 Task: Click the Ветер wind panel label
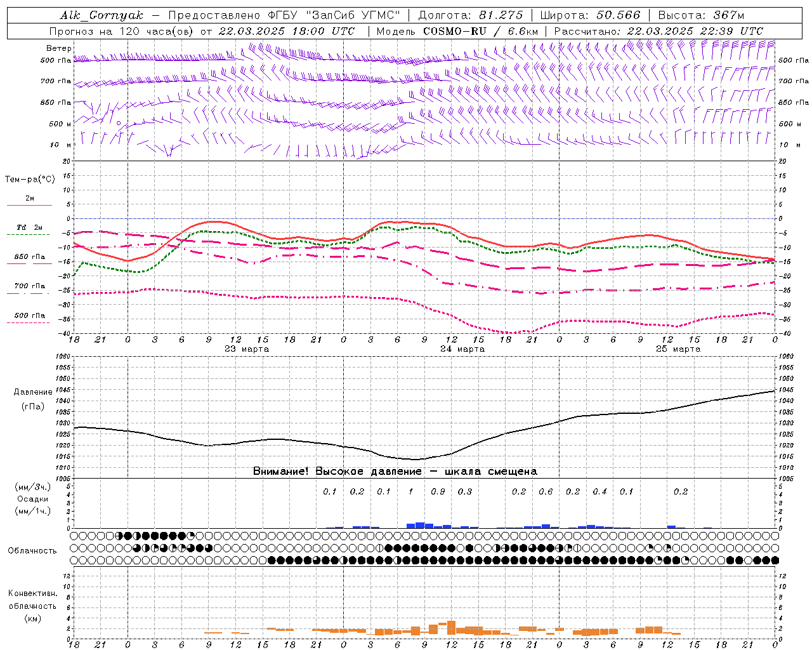click(59, 48)
